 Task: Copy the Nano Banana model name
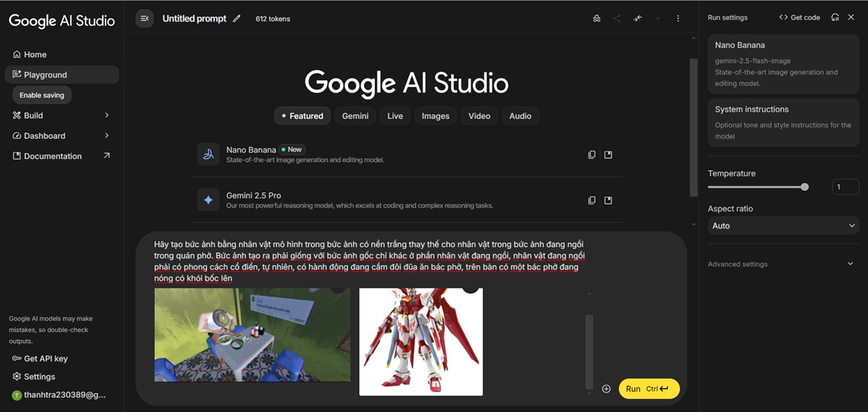click(592, 155)
